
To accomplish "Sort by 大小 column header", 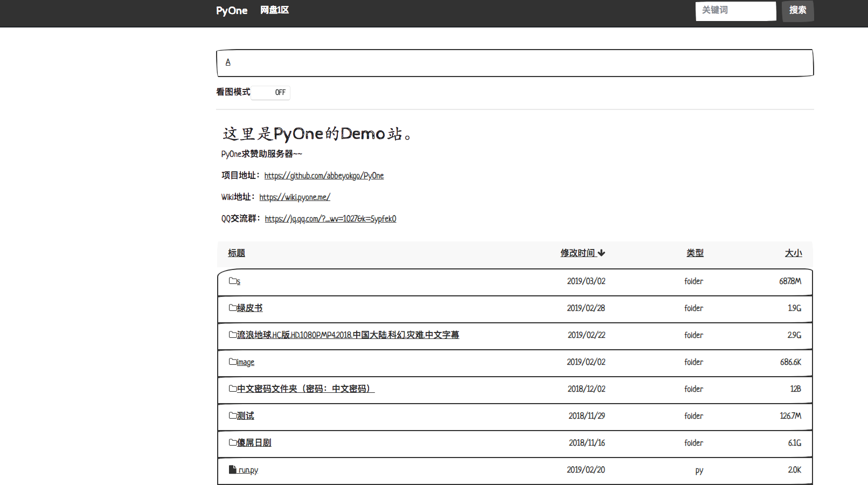I will tap(793, 253).
